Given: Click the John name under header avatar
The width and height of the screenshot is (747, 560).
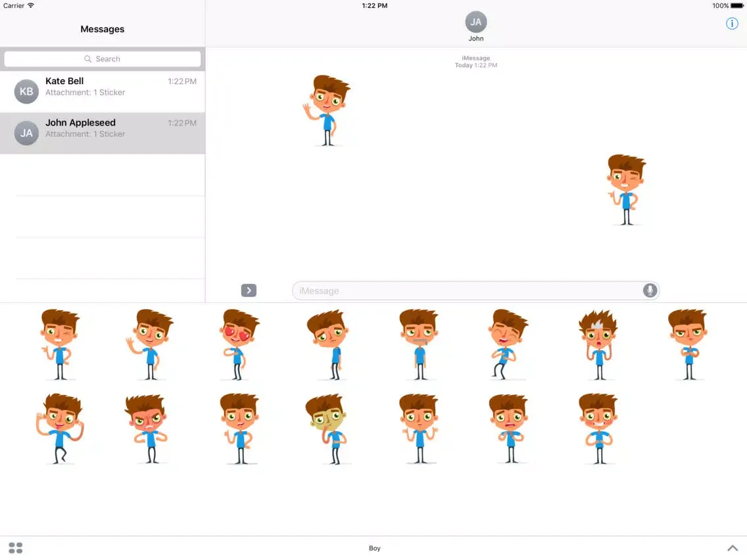Looking at the screenshot, I should (x=475, y=39).
